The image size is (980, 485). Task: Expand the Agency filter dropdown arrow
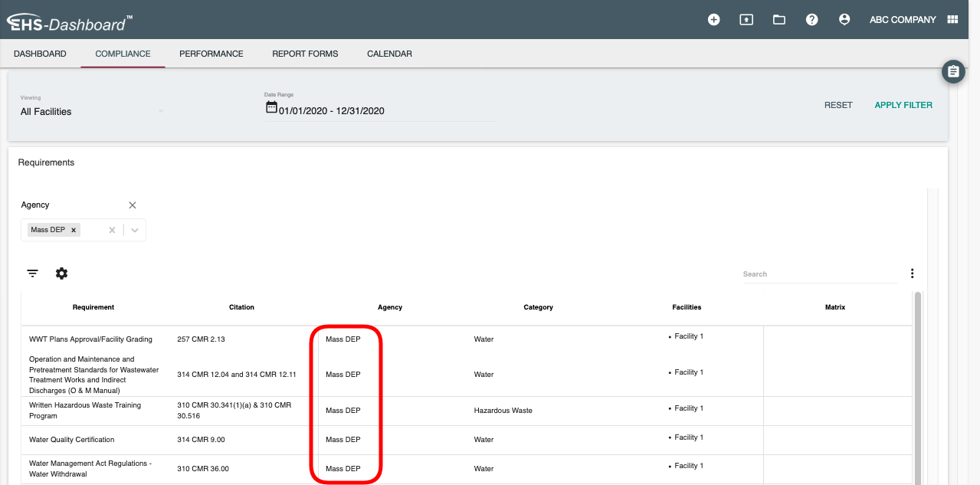[135, 230]
